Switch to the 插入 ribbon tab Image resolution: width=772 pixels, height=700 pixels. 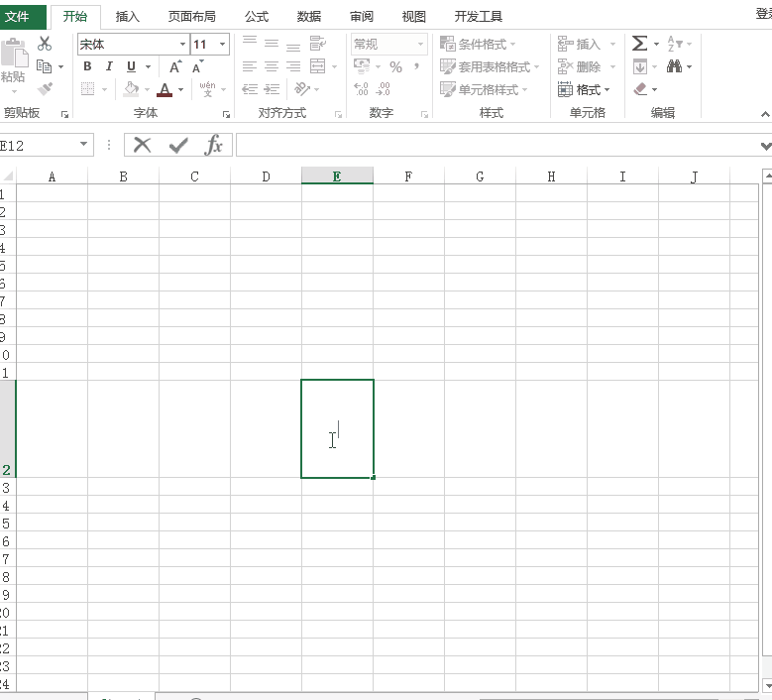(x=128, y=17)
